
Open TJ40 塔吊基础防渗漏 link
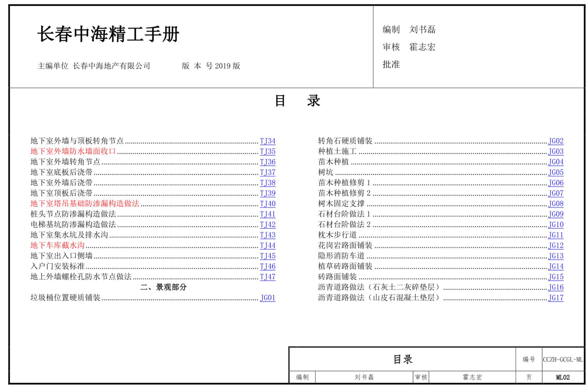(x=267, y=204)
